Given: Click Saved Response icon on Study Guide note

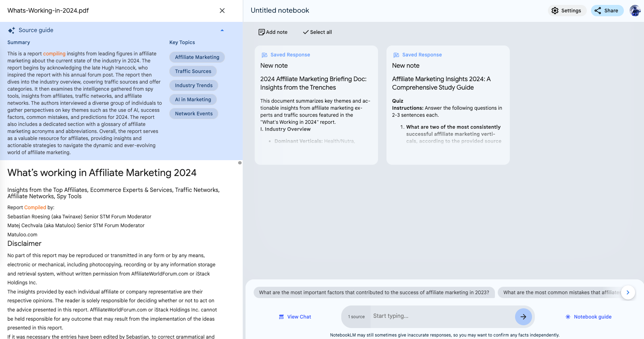Looking at the screenshot, I should click(x=396, y=55).
